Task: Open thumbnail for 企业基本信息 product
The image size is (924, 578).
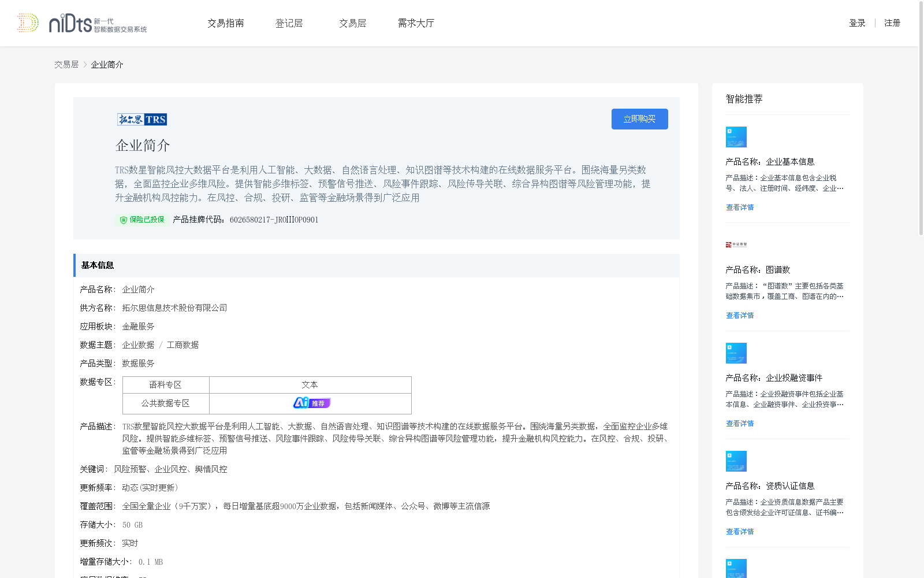Action: pyautogui.click(x=736, y=137)
